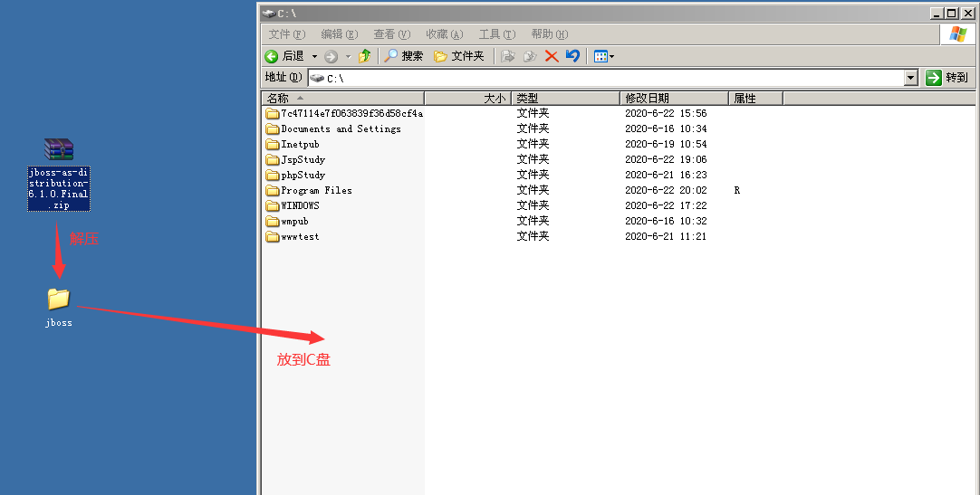Select the Documents and Settings folder icon

[272, 129]
